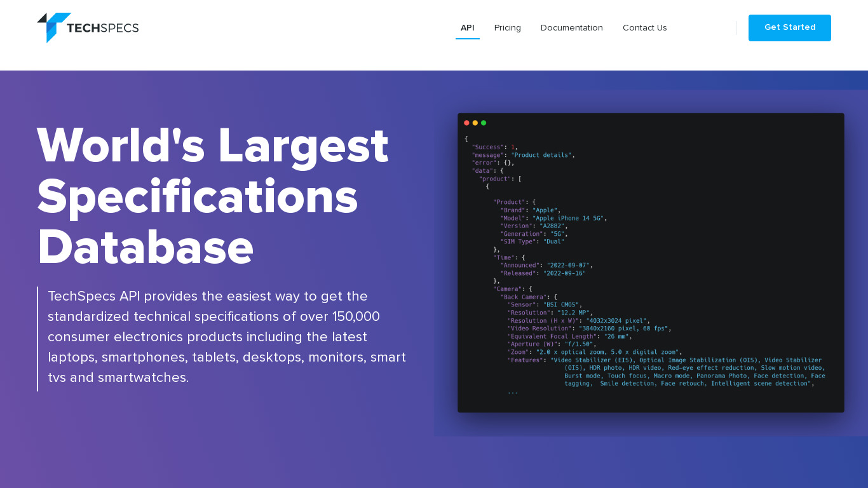Image resolution: width=868 pixels, height=488 pixels.
Task: Click the "Zoom" optical zoom line
Action: [x=595, y=352]
